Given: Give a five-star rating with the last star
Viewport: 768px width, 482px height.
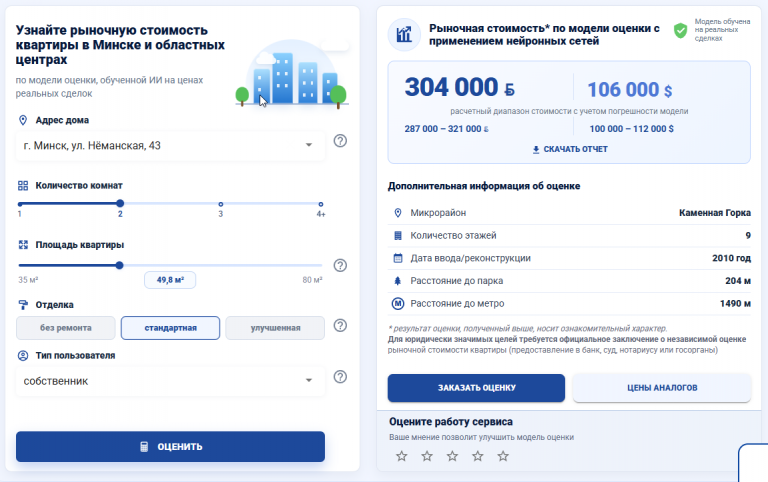Looking at the screenshot, I should pos(503,457).
